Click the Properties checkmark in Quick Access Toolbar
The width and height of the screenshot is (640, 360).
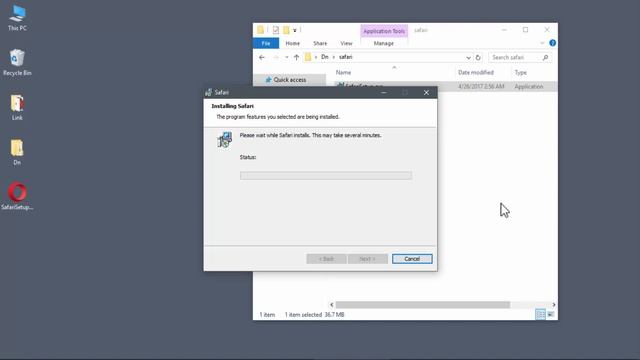coord(276,30)
